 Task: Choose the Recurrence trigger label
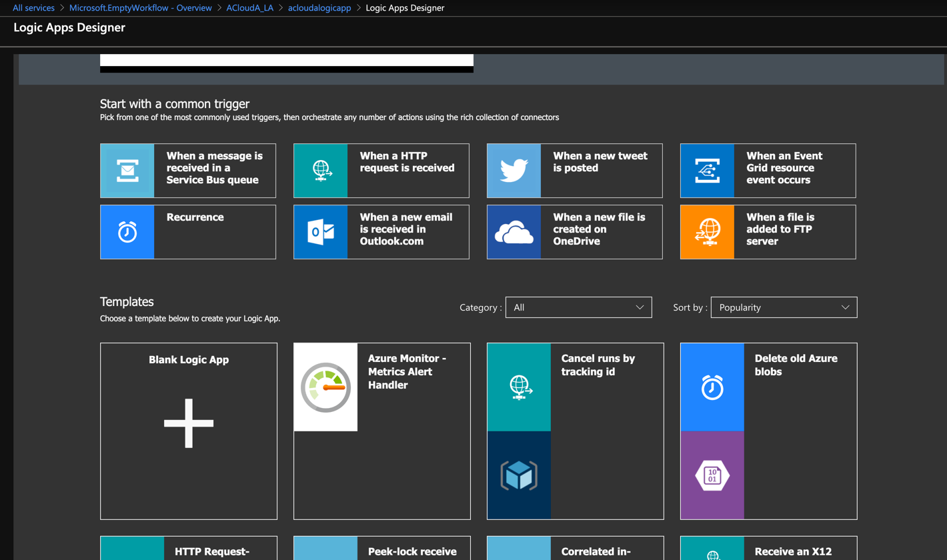(195, 217)
